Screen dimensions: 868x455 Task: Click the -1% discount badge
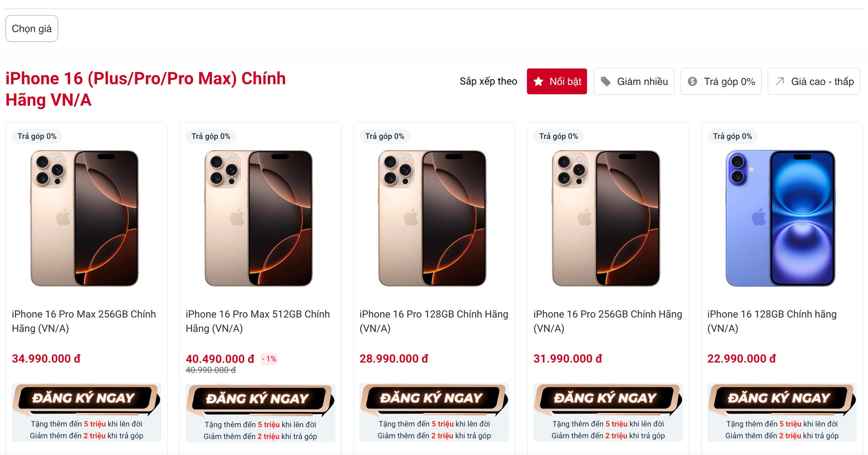[269, 359]
